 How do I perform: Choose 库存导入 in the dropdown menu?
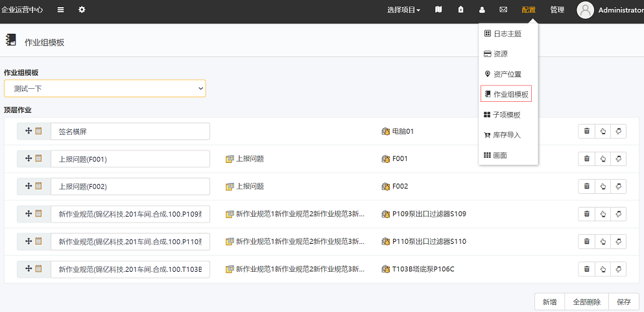pos(507,135)
